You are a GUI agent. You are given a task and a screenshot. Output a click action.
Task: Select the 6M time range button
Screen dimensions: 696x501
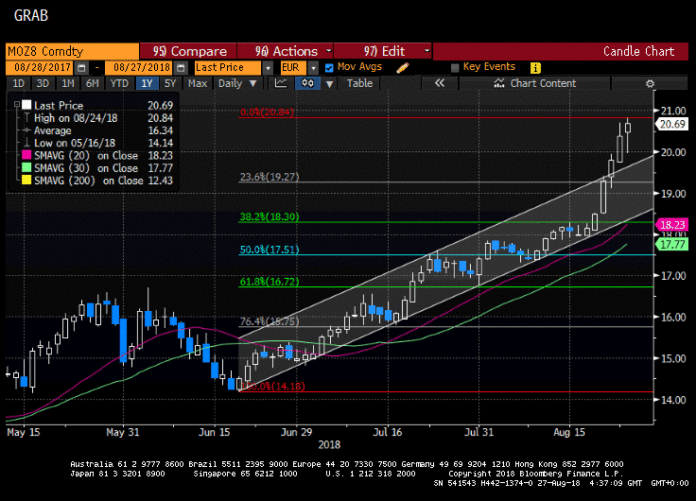coord(92,84)
